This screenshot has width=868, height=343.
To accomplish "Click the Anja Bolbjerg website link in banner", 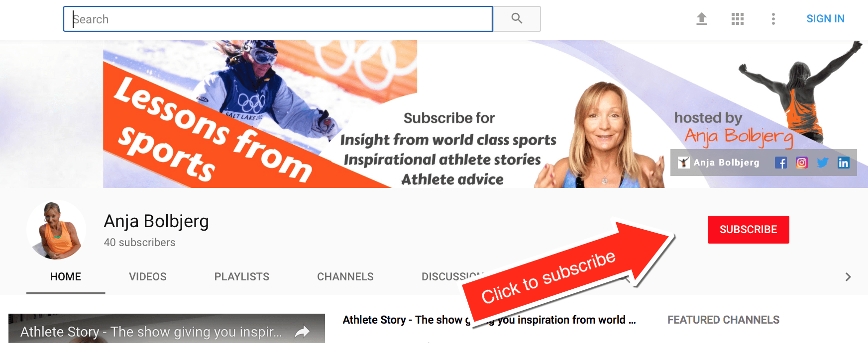I will coord(719,163).
